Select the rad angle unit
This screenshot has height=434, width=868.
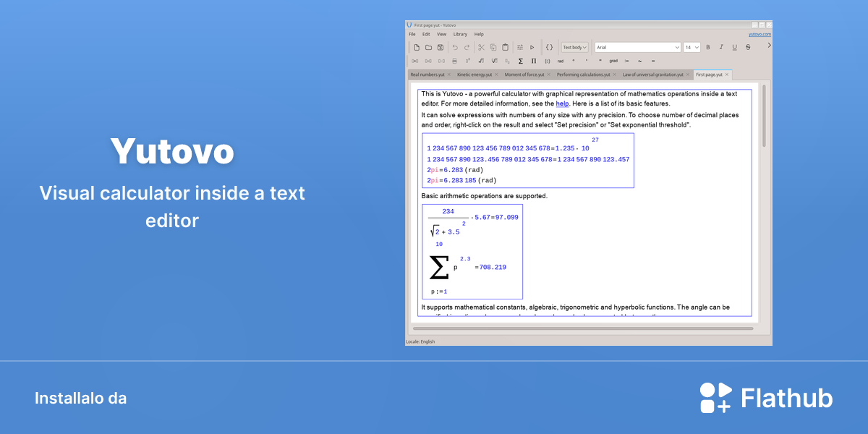click(x=561, y=61)
